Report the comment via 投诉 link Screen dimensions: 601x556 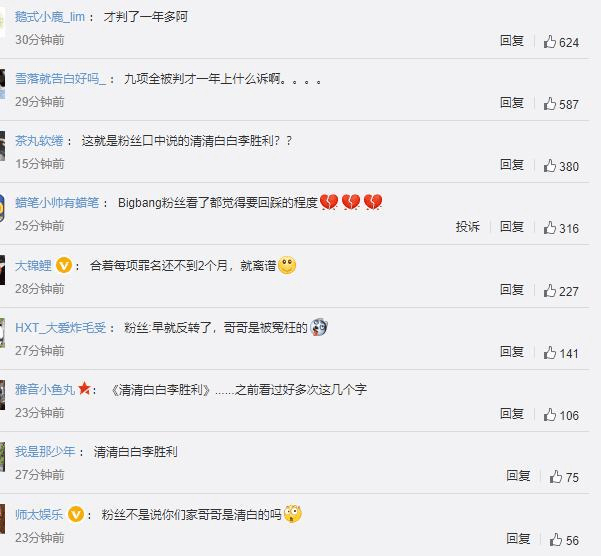tap(468, 226)
